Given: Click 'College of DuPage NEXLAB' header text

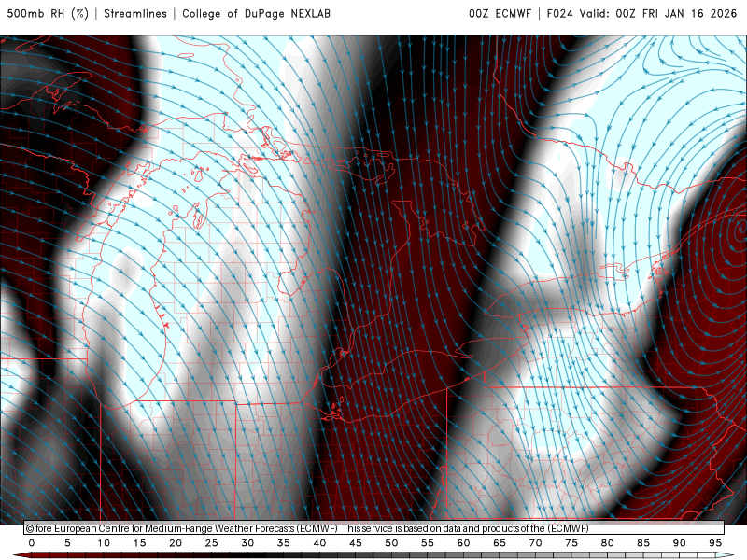Looking at the screenshot, I should (256, 13).
